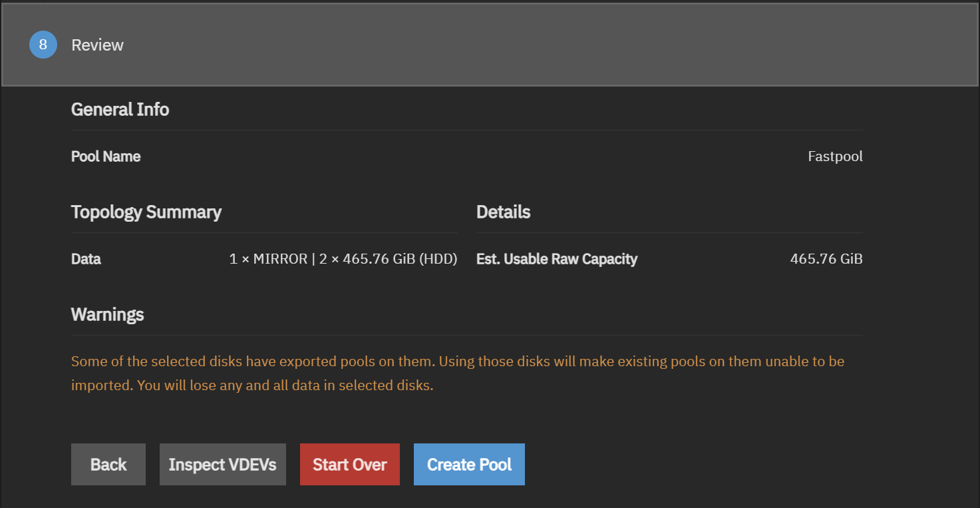The width and height of the screenshot is (980, 508).
Task: Select Est. Usable Raw Capacity label
Action: click(x=557, y=259)
